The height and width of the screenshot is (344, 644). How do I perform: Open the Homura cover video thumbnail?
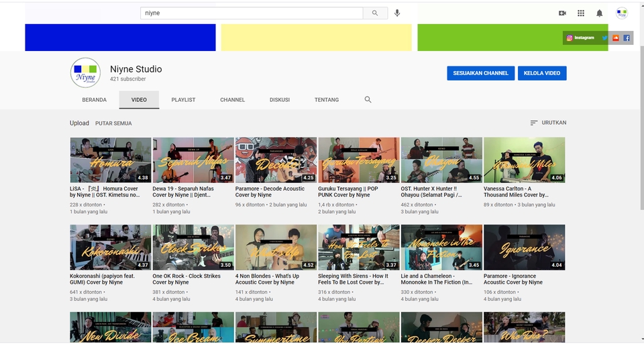111,160
